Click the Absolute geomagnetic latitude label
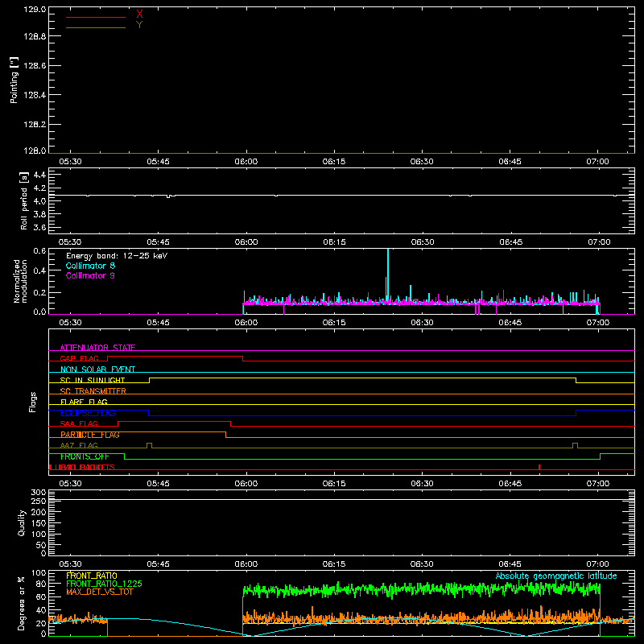 pyautogui.click(x=556, y=576)
